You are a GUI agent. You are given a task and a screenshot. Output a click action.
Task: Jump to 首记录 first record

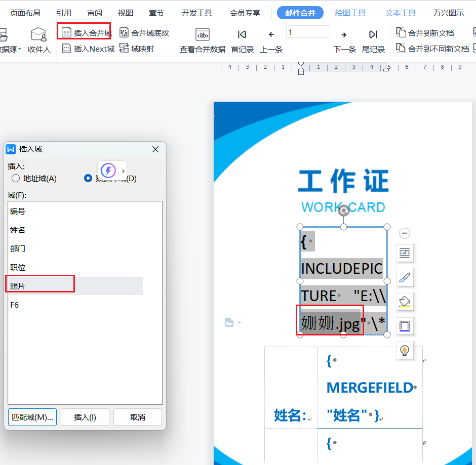click(242, 35)
